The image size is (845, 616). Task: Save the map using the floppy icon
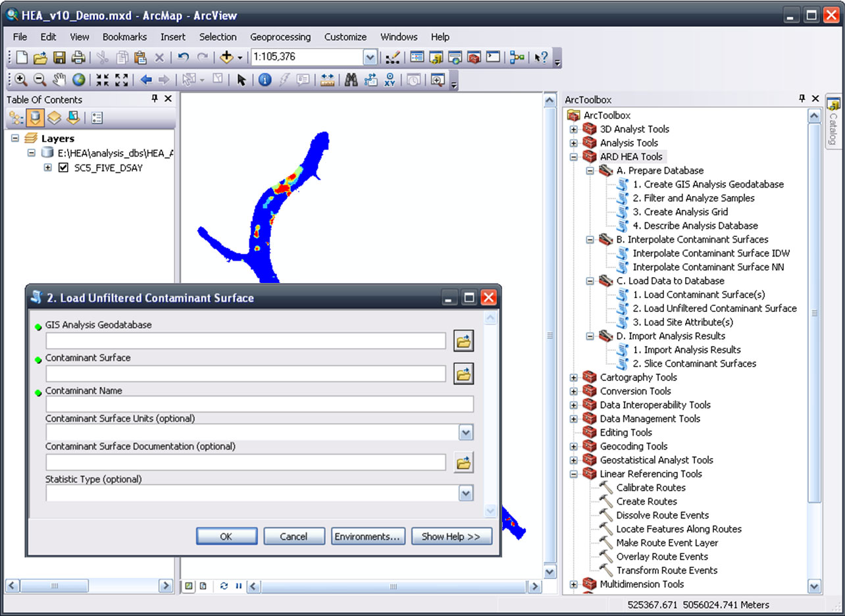59,57
